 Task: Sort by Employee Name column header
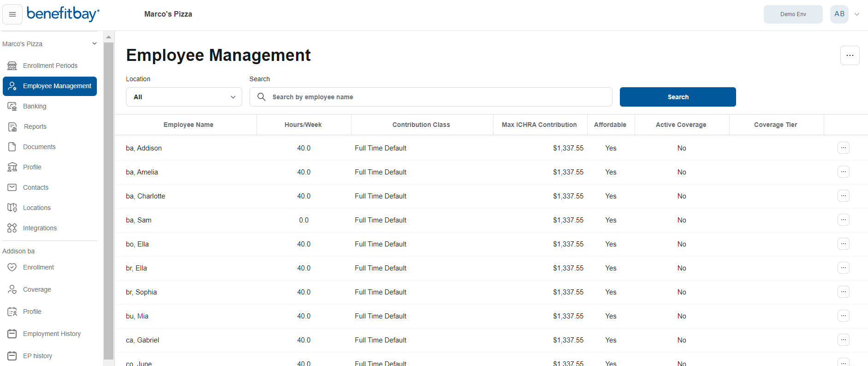pos(188,125)
